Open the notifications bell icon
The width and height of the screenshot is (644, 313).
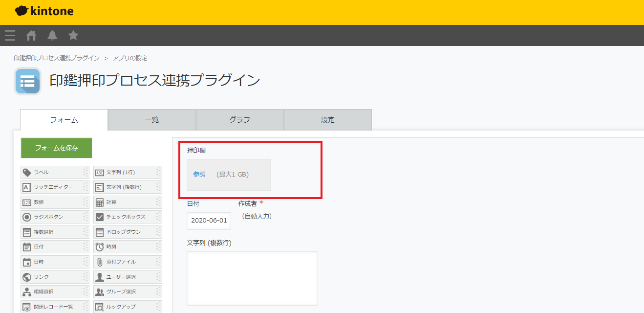pyautogui.click(x=52, y=35)
